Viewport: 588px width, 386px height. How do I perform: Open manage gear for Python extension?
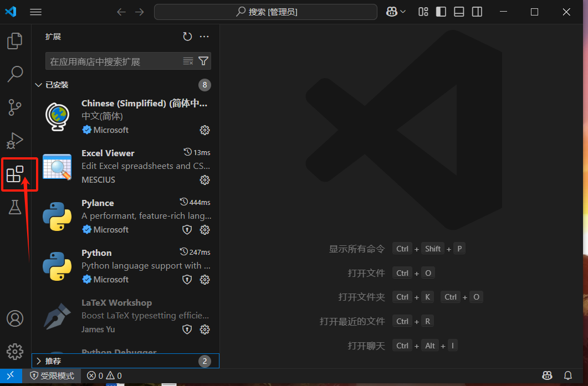[x=204, y=280]
